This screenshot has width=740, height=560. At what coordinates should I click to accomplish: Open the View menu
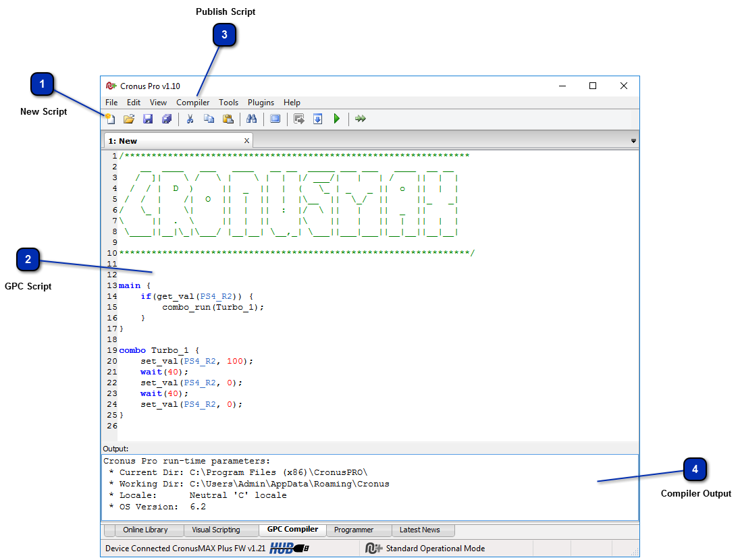[158, 103]
